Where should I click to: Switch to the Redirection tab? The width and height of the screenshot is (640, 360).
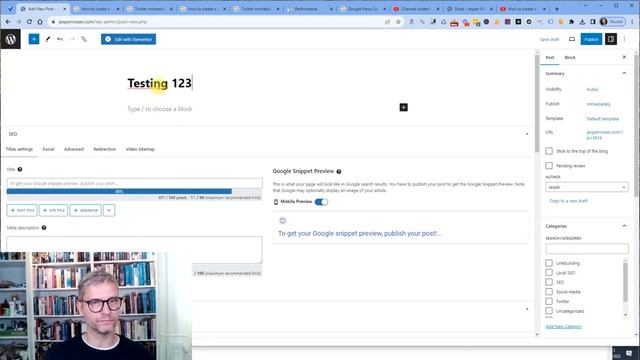click(x=104, y=149)
